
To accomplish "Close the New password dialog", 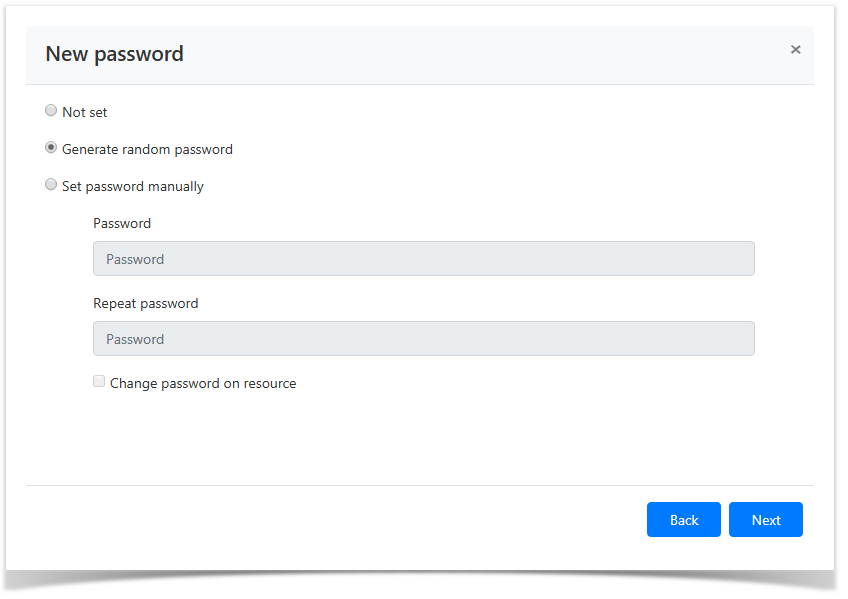I will pyautogui.click(x=795, y=50).
